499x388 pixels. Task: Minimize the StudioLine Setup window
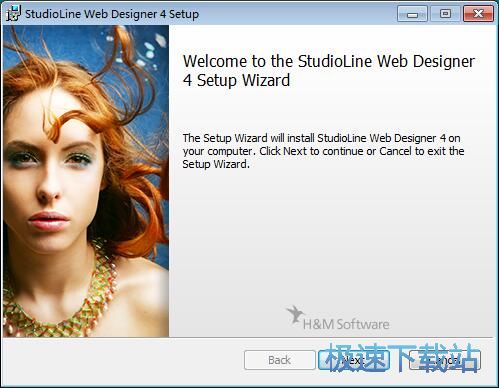412,14
